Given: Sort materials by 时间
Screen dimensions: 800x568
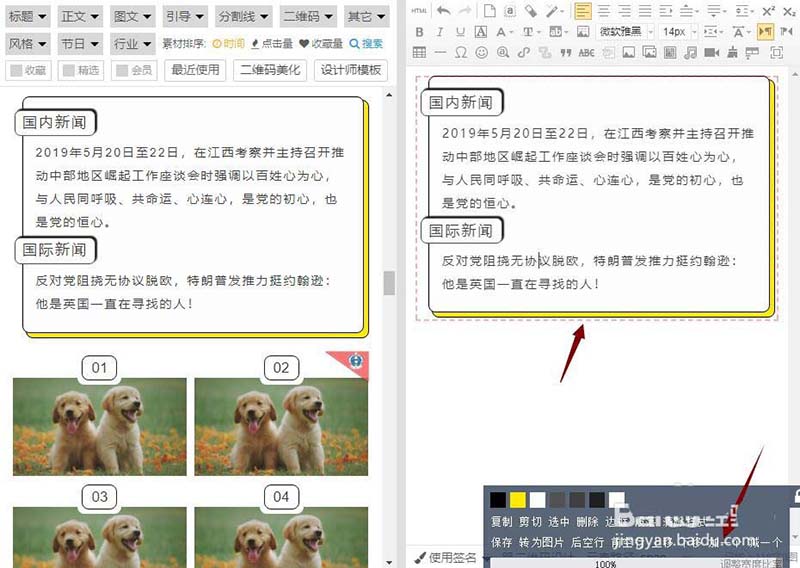Looking at the screenshot, I should coord(229,44).
